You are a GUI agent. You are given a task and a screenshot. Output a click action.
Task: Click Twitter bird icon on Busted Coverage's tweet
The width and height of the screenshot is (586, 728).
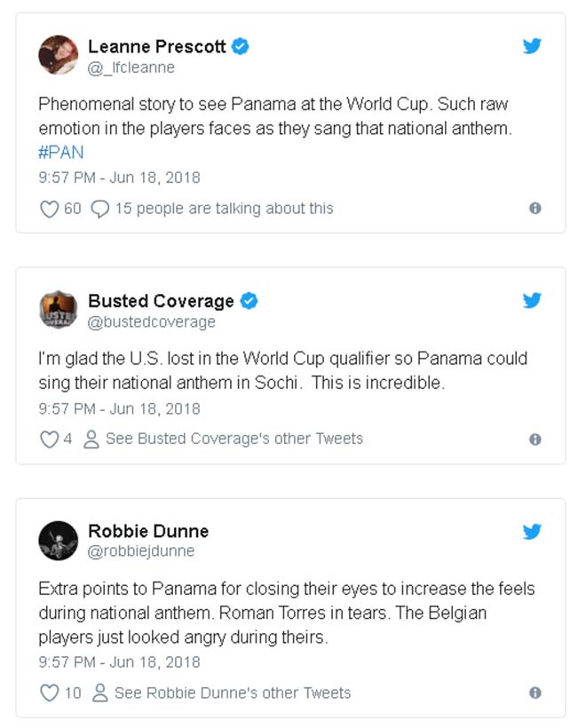point(532,301)
